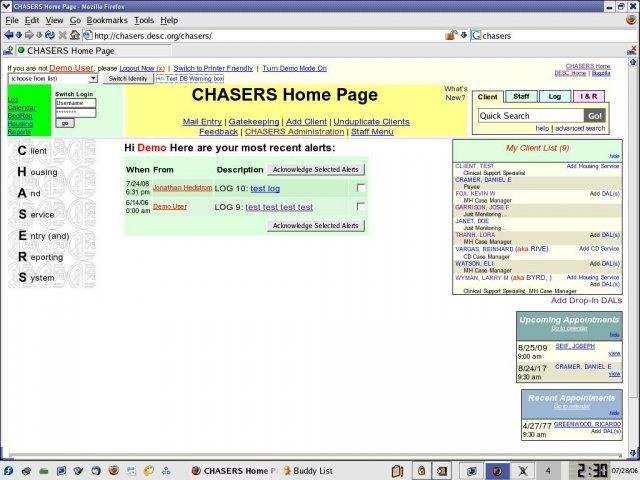This screenshot has width=640, height=480.
Task: Click the password field under Switch Login
Action: [76, 113]
